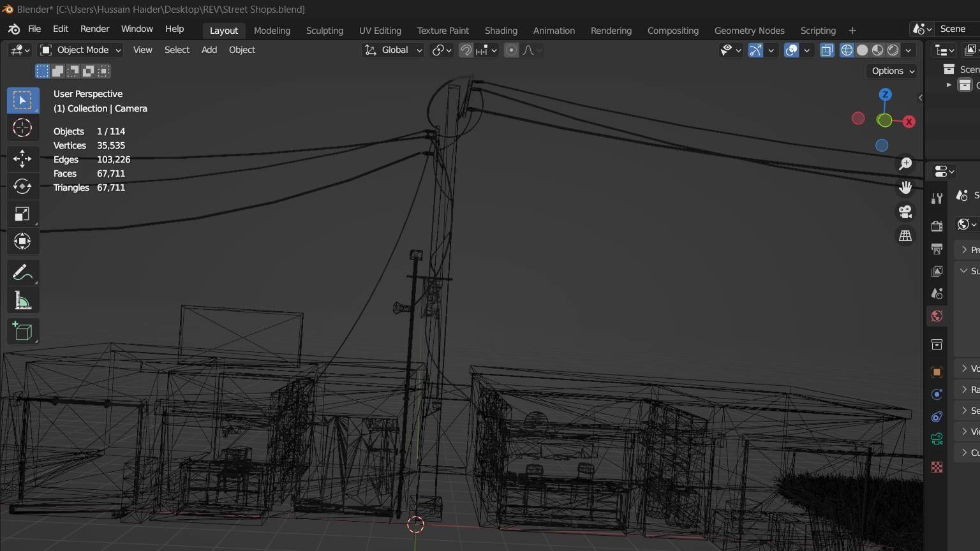Select the Scale tool
Screen dimensions: 980x551
(22, 214)
